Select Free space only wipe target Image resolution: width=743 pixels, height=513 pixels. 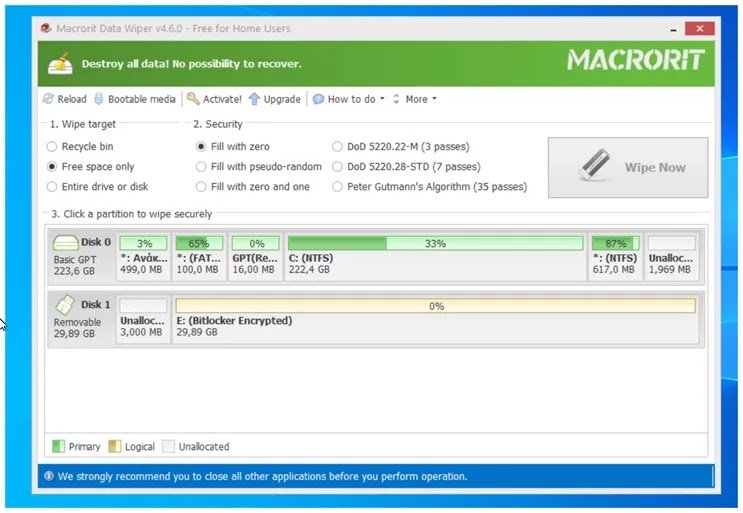point(52,167)
